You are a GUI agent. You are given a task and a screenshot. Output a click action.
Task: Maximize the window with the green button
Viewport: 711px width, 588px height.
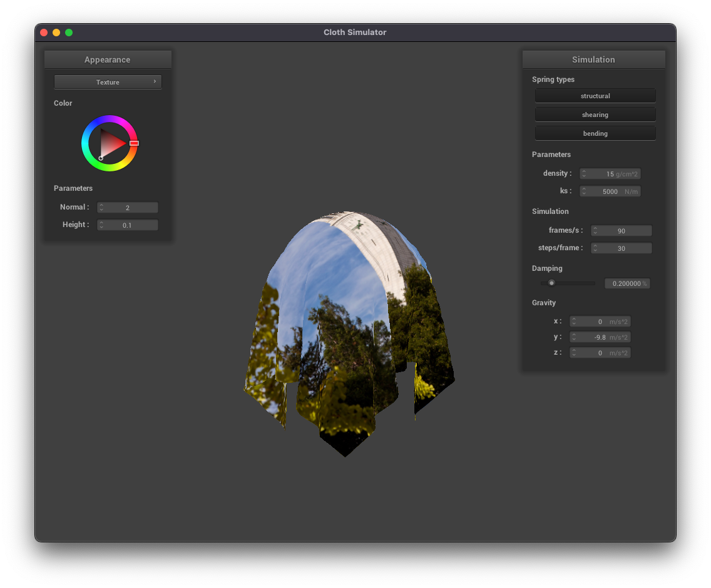[69, 32]
